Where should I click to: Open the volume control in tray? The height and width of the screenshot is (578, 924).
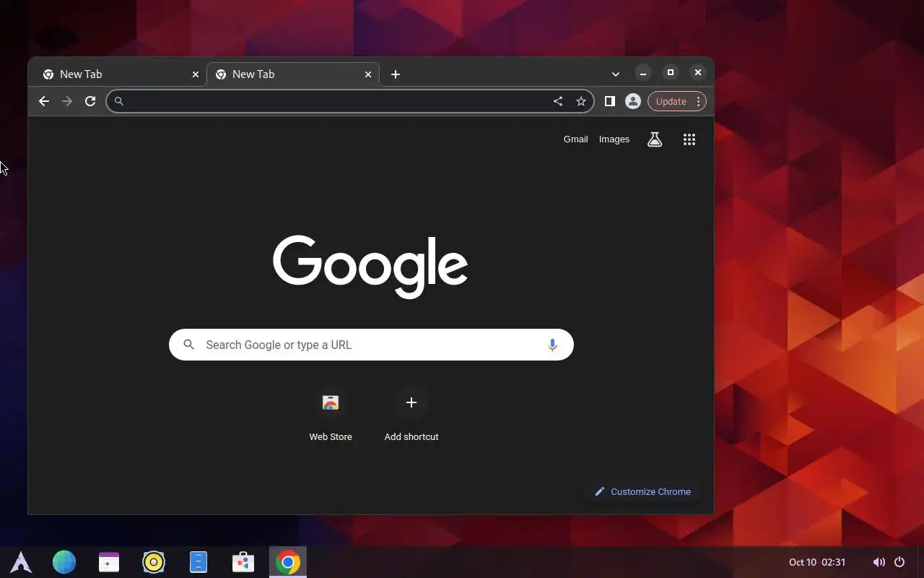(879, 562)
